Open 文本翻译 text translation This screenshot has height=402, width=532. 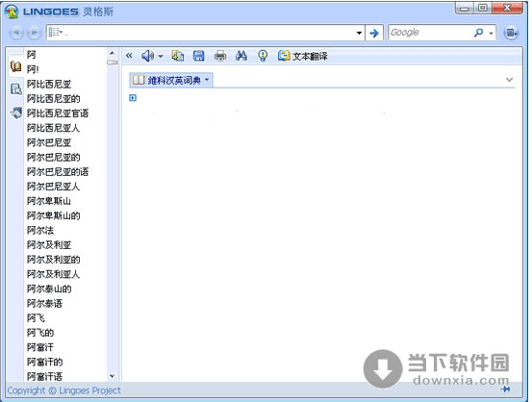point(303,56)
